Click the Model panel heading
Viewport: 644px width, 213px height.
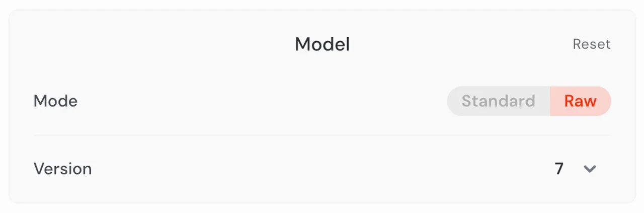point(322,44)
